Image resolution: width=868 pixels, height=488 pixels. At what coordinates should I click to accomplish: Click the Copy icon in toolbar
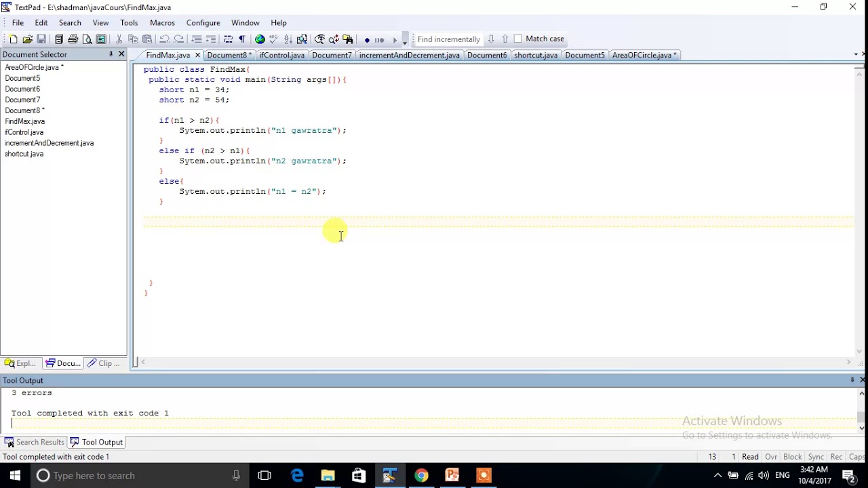[x=133, y=39]
